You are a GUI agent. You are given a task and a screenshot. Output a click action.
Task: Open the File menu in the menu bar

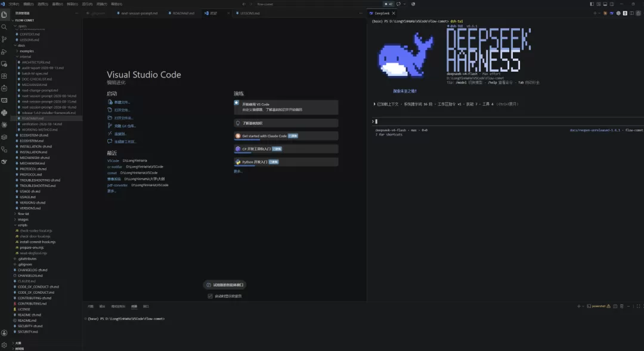point(14,4)
